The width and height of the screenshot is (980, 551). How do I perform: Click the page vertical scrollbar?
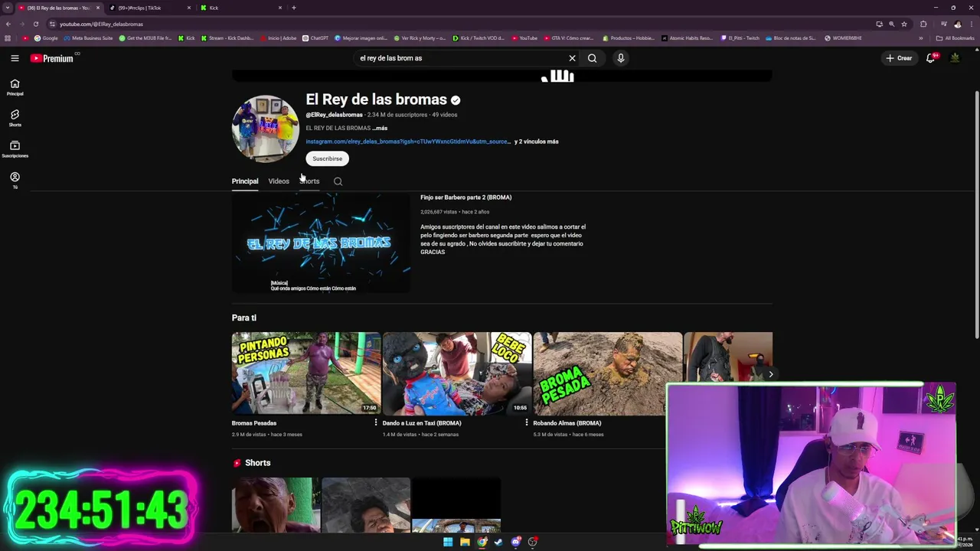(976, 214)
